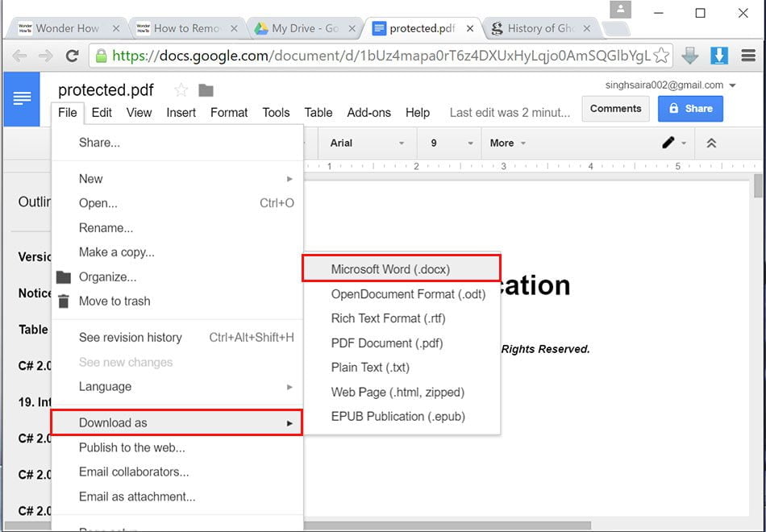Star the protected.pdf document
The width and height of the screenshot is (766, 532).
(x=181, y=90)
